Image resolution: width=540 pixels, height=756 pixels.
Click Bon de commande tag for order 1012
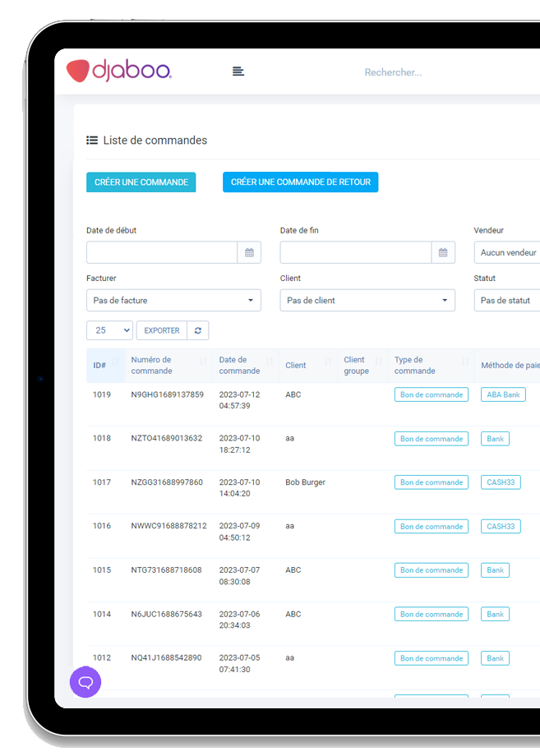click(431, 658)
